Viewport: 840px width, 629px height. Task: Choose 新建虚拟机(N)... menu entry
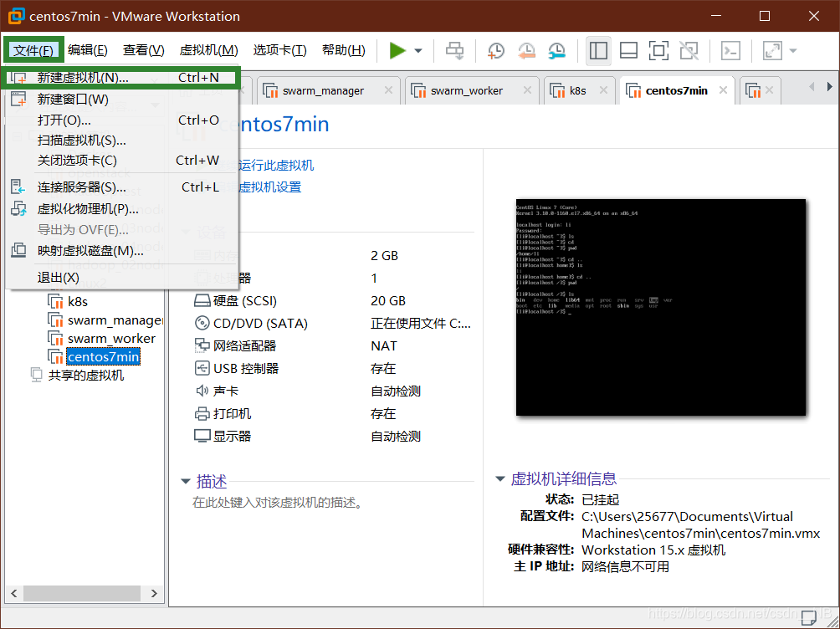121,78
